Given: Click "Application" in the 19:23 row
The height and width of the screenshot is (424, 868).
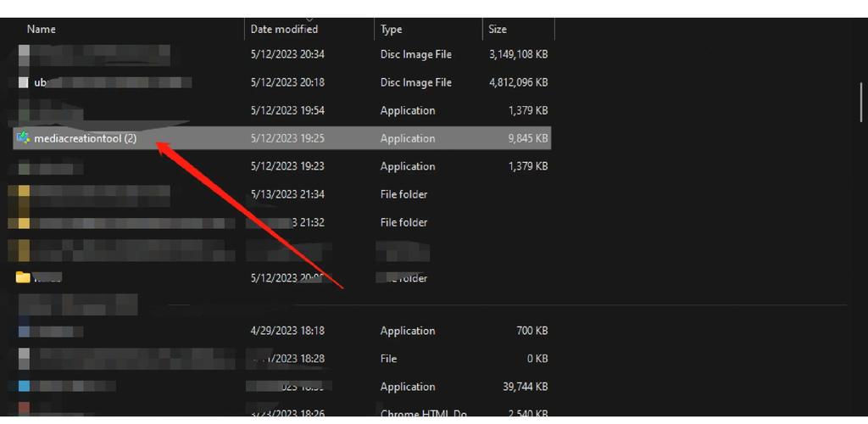Looking at the screenshot, I should tap(408, 166).
